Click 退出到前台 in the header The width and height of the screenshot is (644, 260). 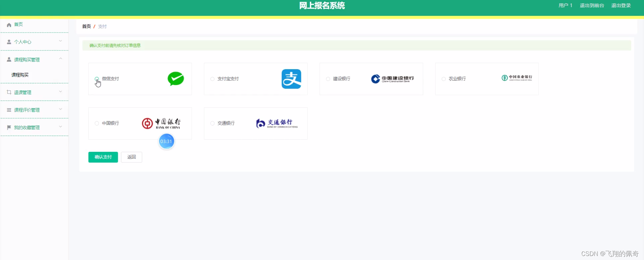(x=592, y=5)
